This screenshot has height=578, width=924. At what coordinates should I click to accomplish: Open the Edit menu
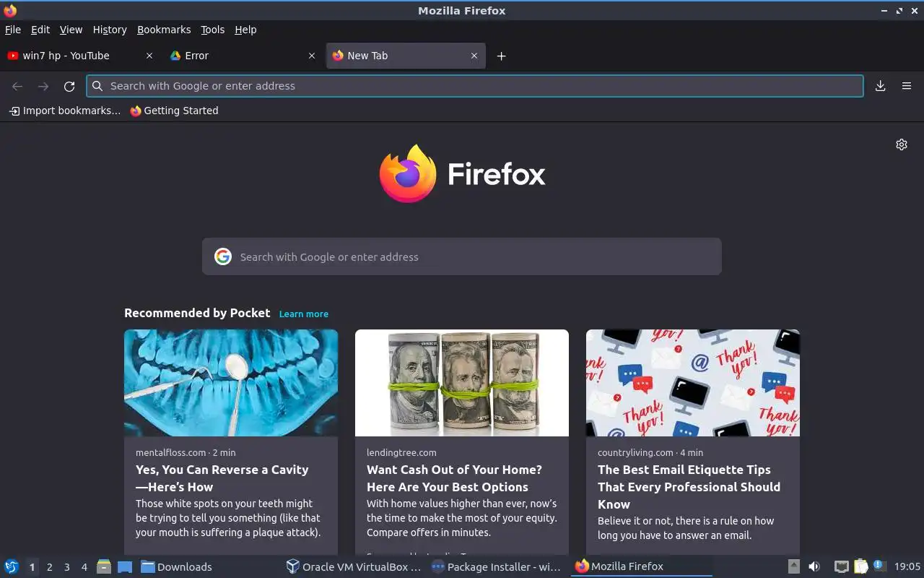40,30
